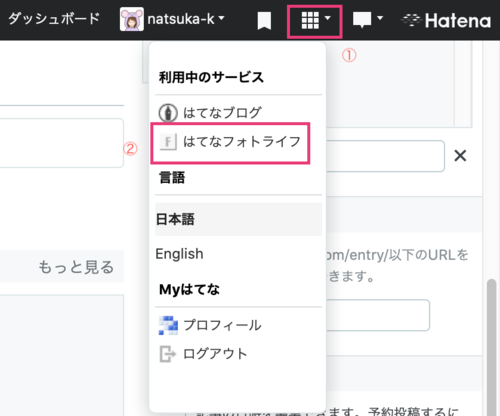
Task: Click the Hatena Fotolife F icon
Action: [168, 142]
